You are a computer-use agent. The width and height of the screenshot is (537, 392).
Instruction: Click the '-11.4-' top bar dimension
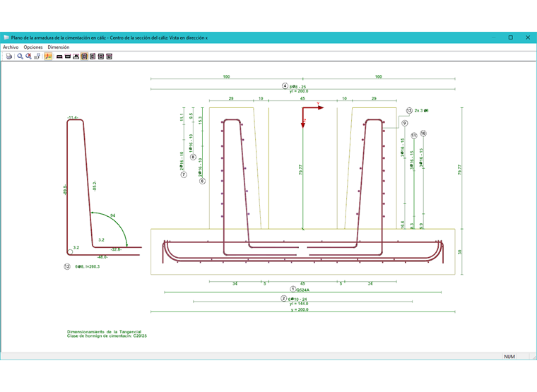[73, 118]
